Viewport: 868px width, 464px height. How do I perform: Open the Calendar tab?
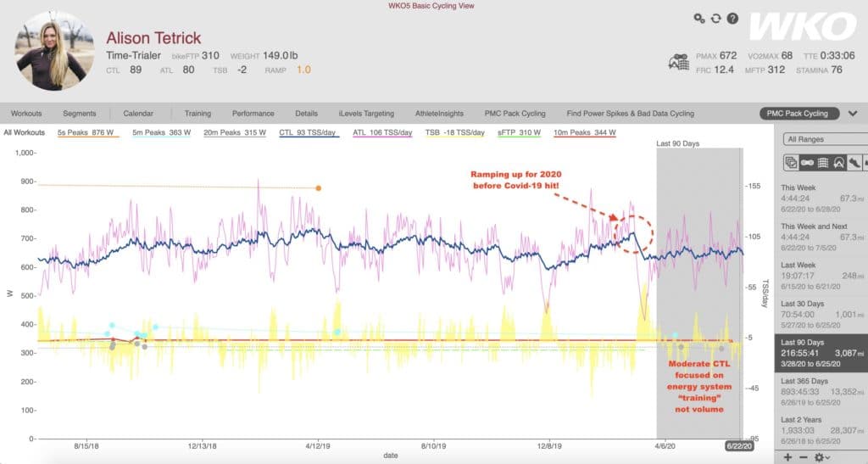[x=138, y=114]
